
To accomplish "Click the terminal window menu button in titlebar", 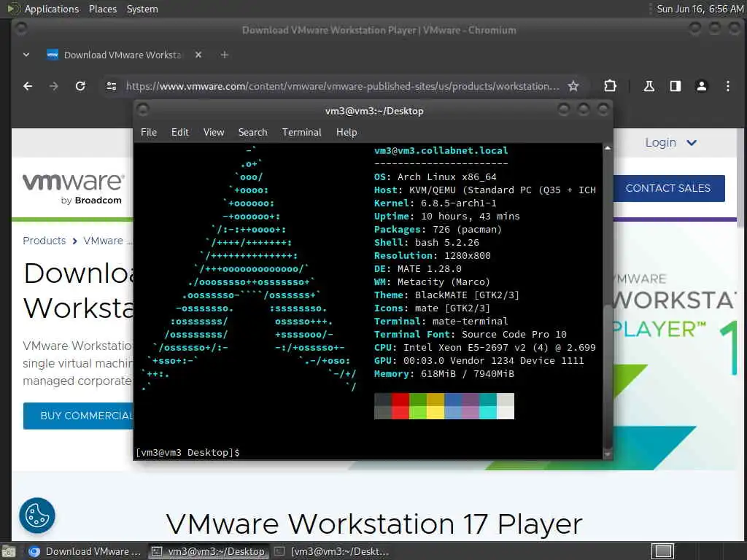I will [143, 110].
